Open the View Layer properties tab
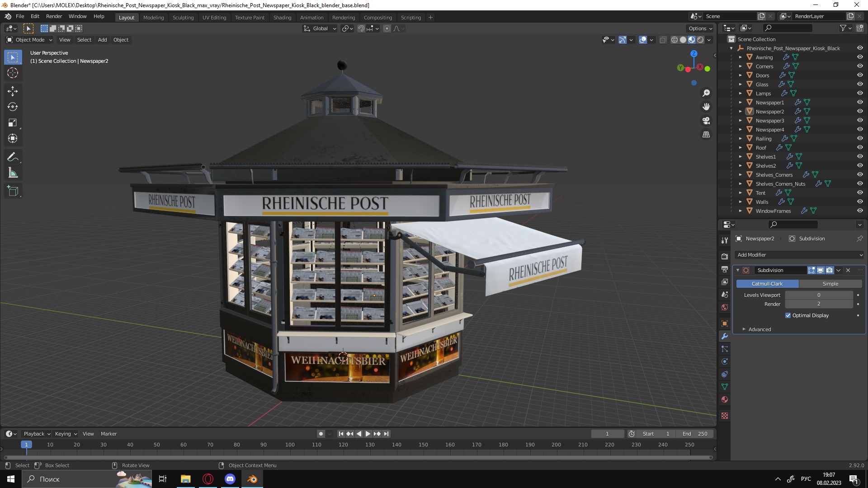868x488 pixels. pyautogui.click(x=725, y=282)
